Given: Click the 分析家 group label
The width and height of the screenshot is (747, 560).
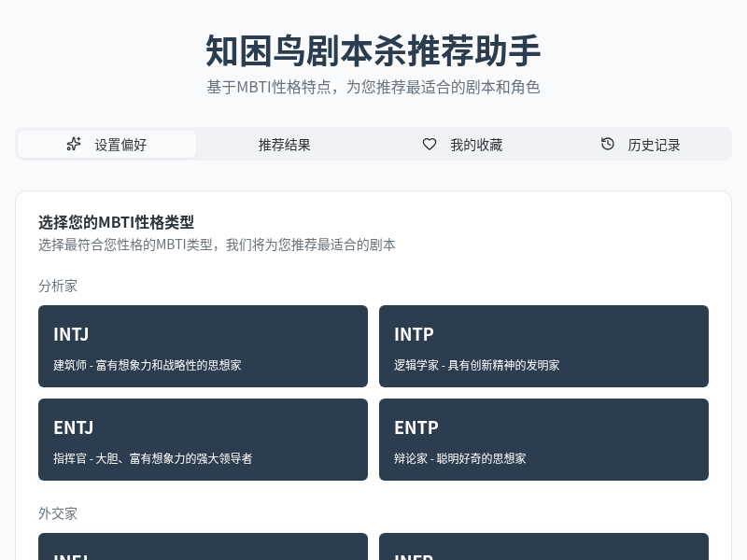Looking at the screenshot, I should click(58, 286).
